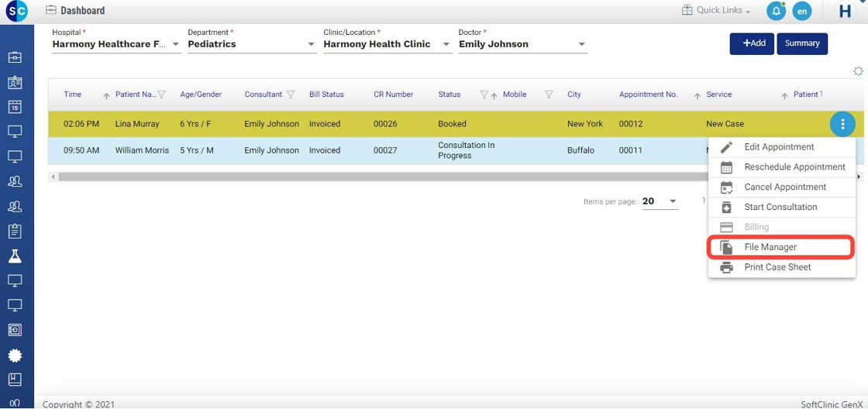
Task: Click New York city cell
Action: coord(585,124)
